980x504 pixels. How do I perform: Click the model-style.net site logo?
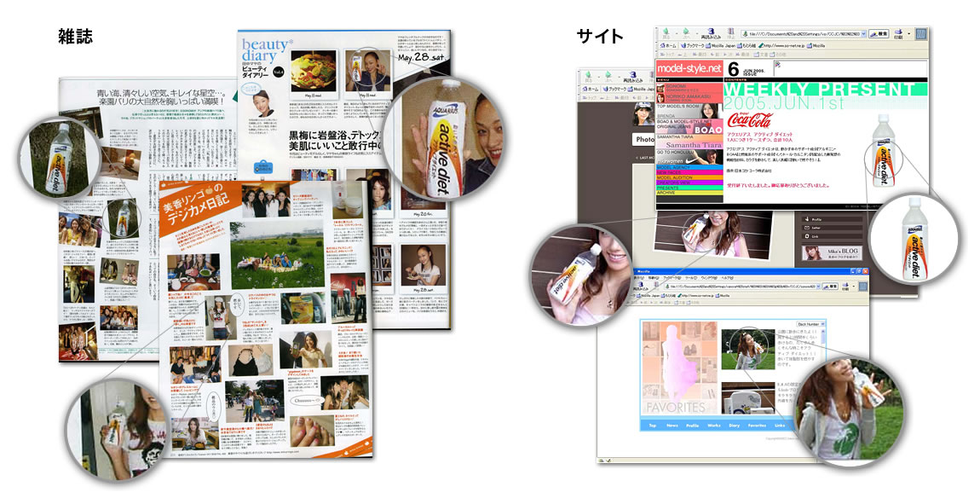tap(689, 69)
